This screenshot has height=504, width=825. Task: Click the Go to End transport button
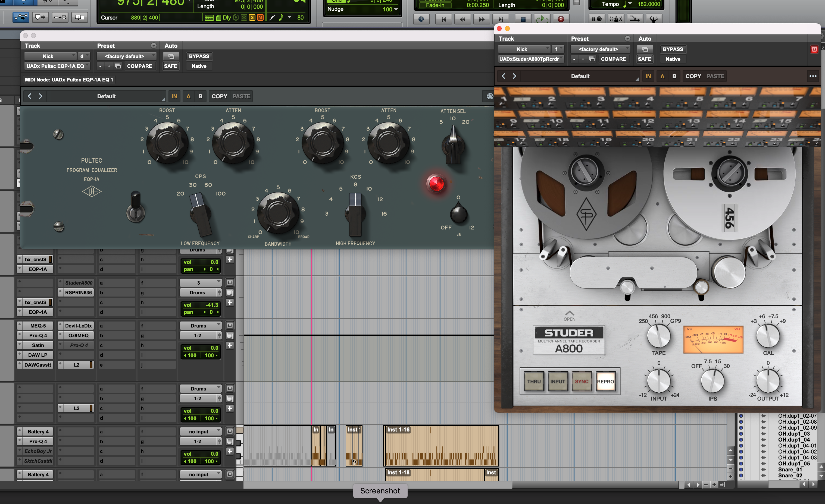(x=501, y=19)
